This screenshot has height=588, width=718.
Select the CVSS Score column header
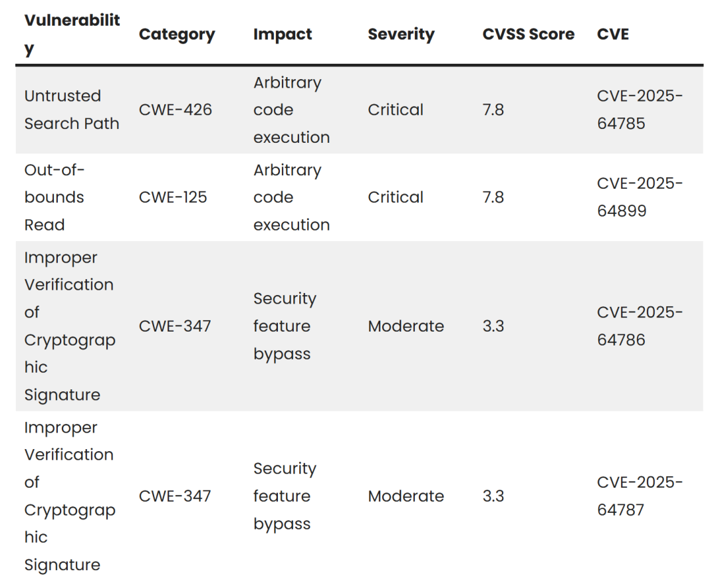(529, 35)
